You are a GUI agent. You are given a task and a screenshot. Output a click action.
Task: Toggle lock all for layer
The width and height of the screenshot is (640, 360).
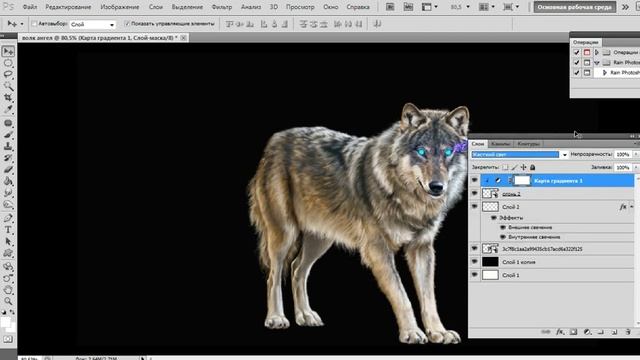532,167
